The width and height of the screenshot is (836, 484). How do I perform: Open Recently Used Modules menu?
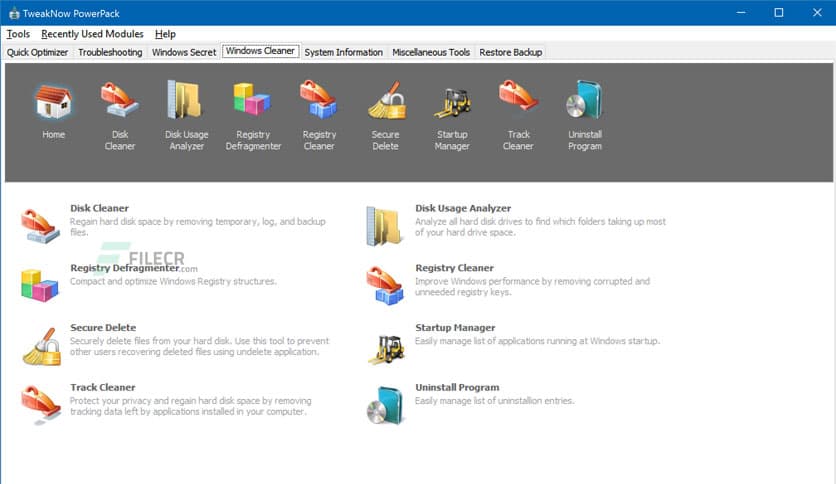point(92,34)
